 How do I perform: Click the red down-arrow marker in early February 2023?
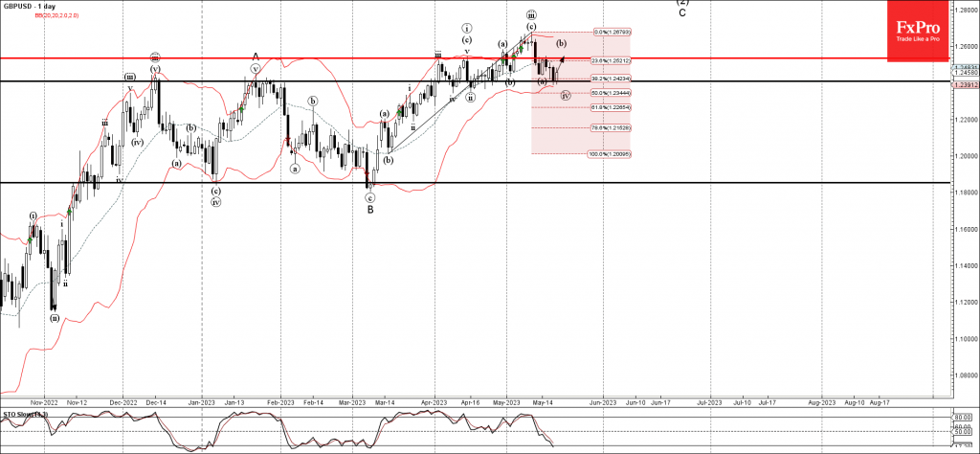coord(288,142)
